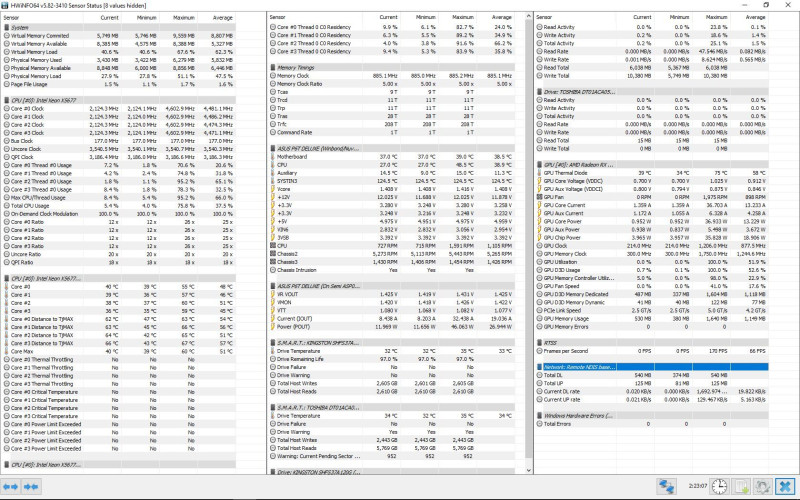Select the Drive Remaining Life sensor row
This screenshot has width=800, height=500.
pos(391,359)
